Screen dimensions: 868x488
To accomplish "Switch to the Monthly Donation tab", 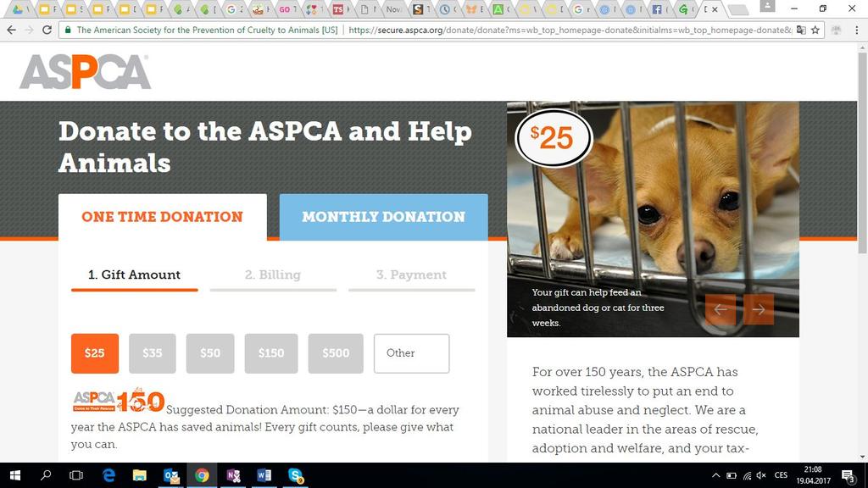I will point(384,217).
